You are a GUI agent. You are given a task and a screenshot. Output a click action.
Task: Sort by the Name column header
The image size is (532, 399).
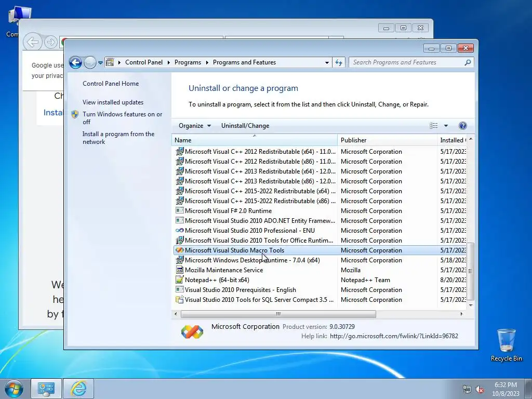point(255,140)
